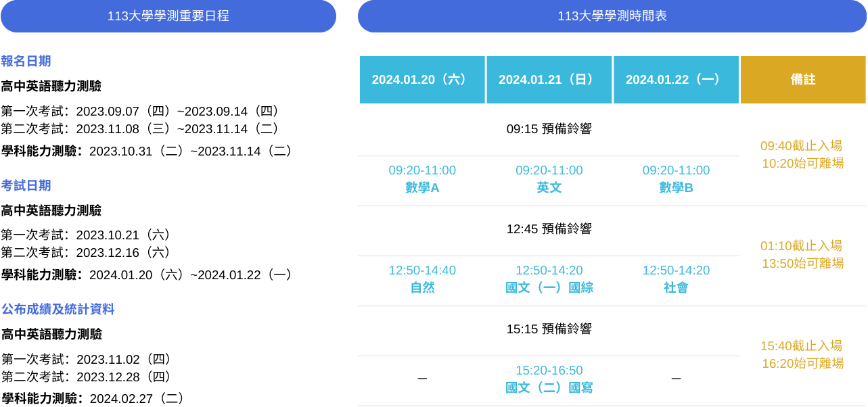Click the 113大學學測時間表 header button
Viewport: 868px width, 407px height.
coord(612,16)
